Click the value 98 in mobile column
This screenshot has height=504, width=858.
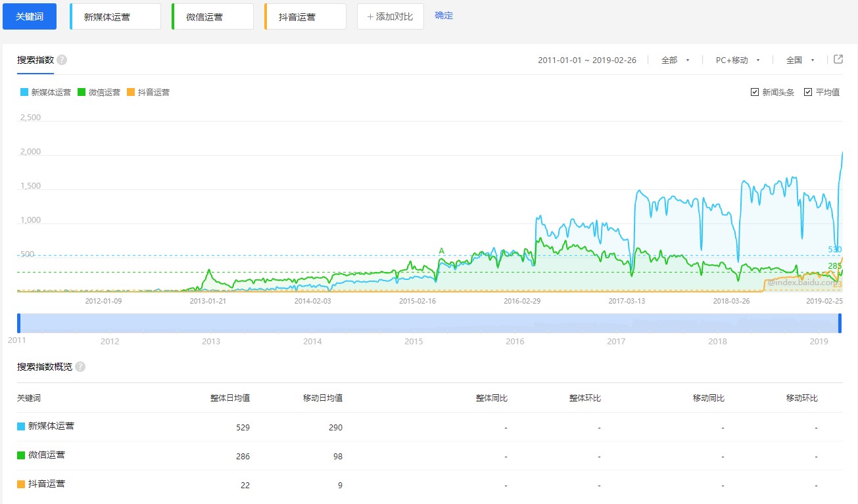pos(338,457)
